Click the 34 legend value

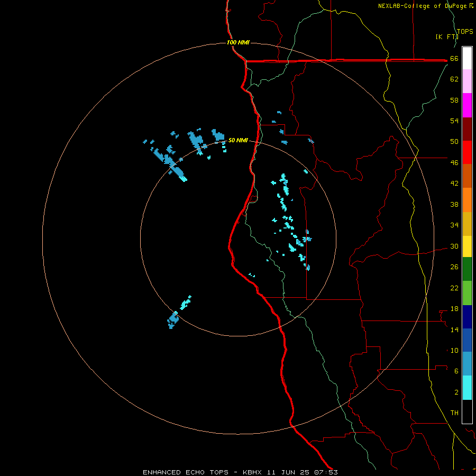tap(454, 225)
